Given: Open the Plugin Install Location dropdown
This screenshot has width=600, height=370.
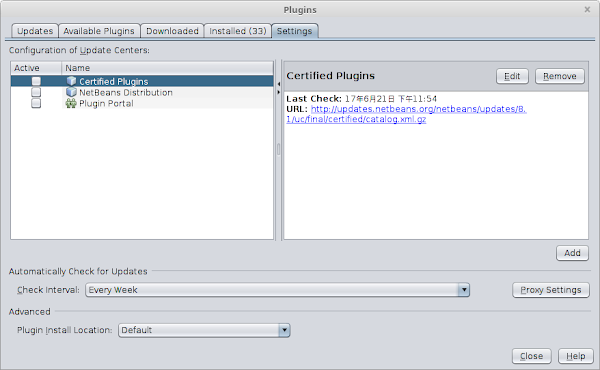Looking at the screenshot, I should (x=204, y=330).
